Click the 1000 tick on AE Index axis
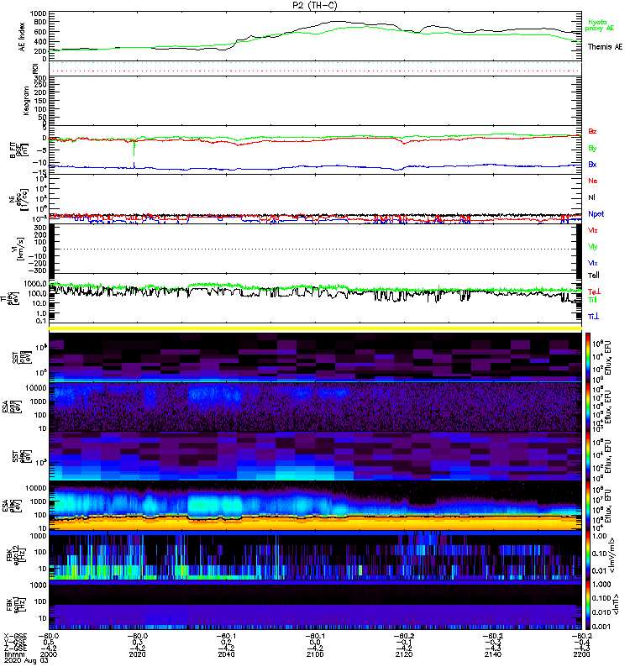The image size is (630, 672). (38, 13)
